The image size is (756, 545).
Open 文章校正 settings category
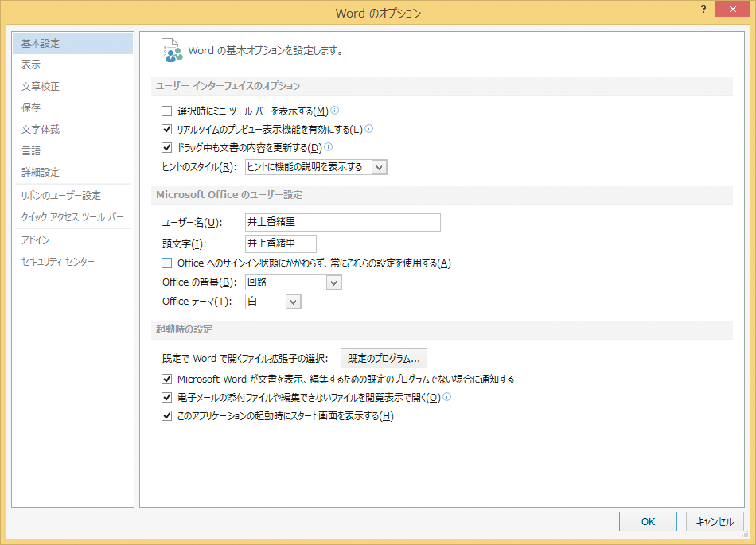[72, 86]
